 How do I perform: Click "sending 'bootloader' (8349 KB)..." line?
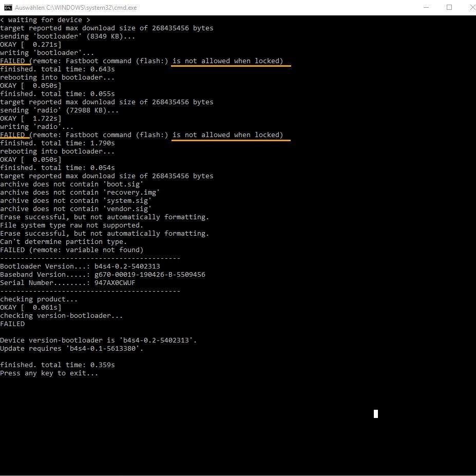(67, 36)
